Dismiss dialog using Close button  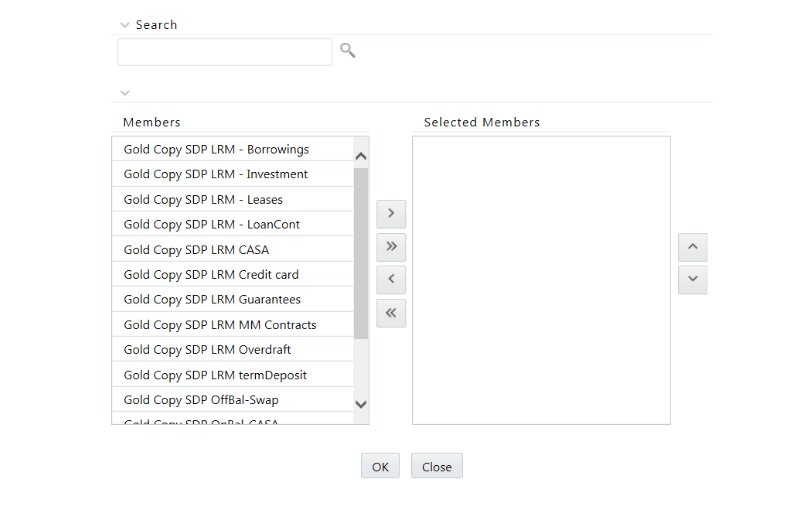point(437,466)
